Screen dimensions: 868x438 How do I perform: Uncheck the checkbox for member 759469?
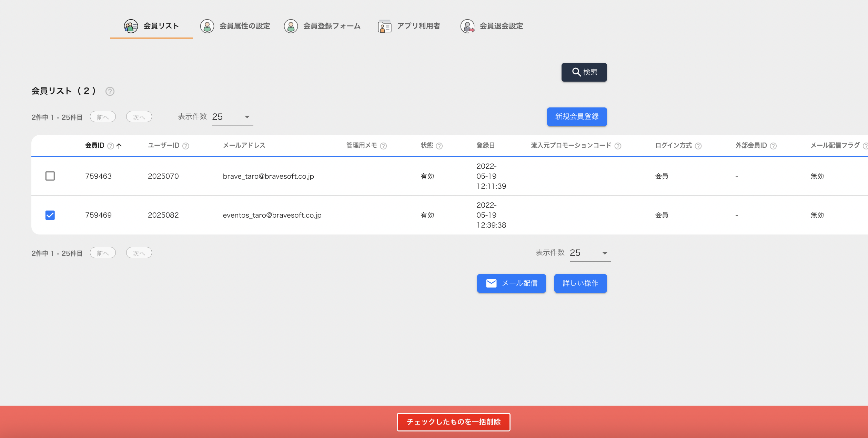point(50,215)
